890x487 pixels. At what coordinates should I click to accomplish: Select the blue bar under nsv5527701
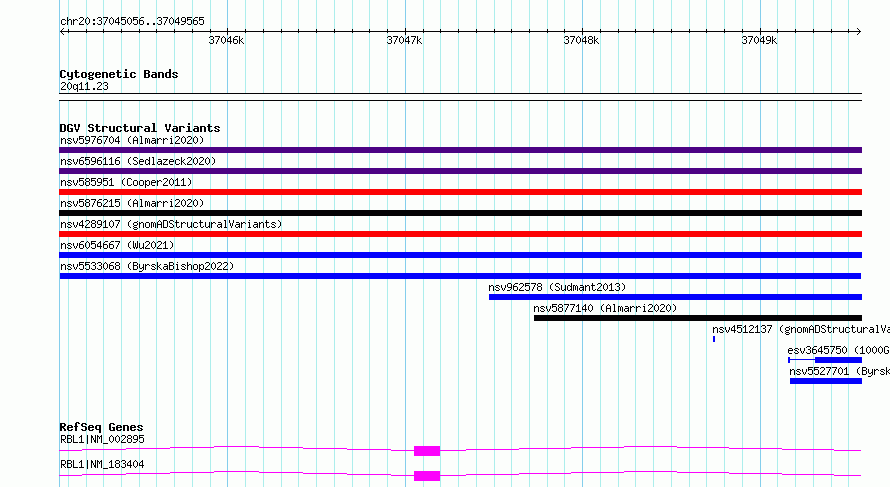(826, 381)
